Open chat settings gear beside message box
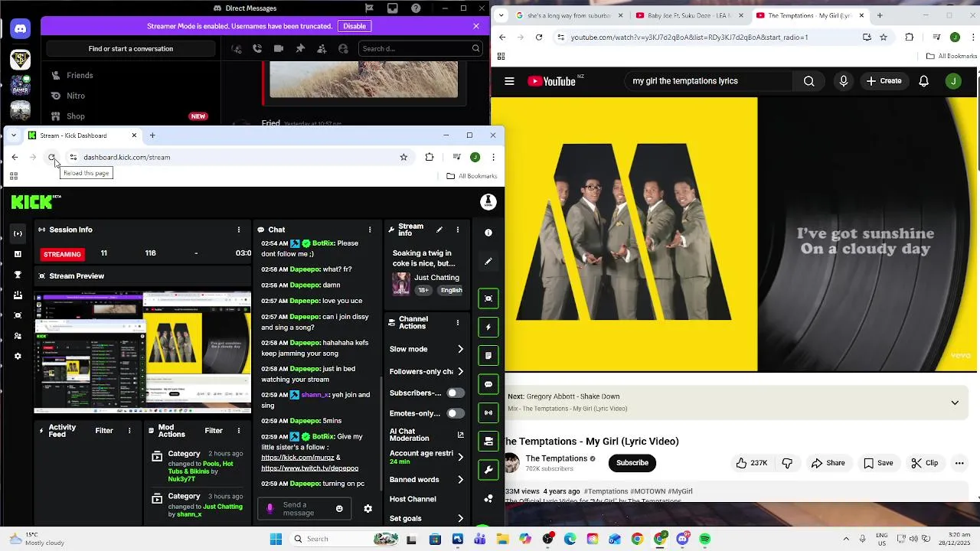Viewport: 980px width, 551px height. tap(367, 509)
